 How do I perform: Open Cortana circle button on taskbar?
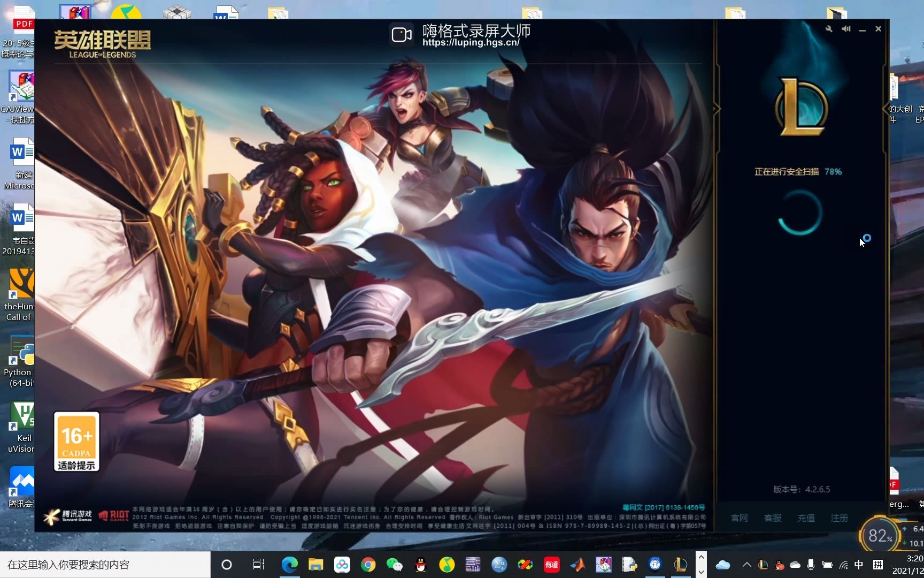pyautogui.click(x=227, y=565)
